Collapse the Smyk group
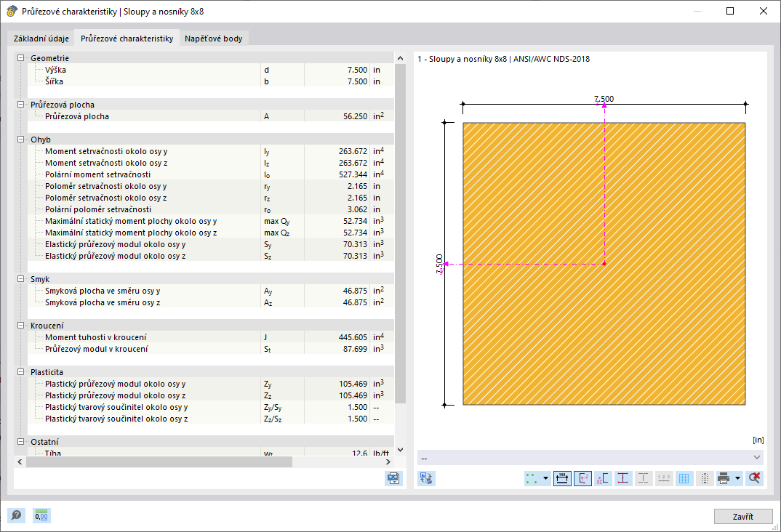The width and height of the screenshot is (781, 532). [x=21, y=278]
